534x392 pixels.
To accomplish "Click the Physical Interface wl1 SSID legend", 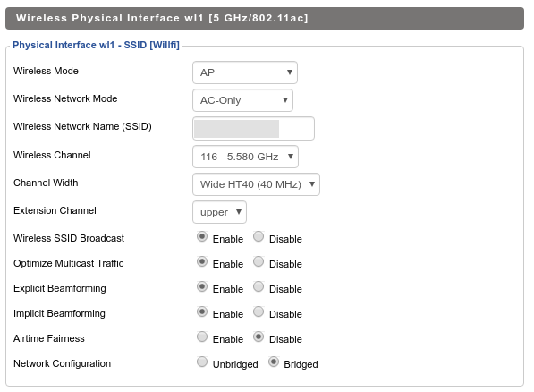I will 96,45.
